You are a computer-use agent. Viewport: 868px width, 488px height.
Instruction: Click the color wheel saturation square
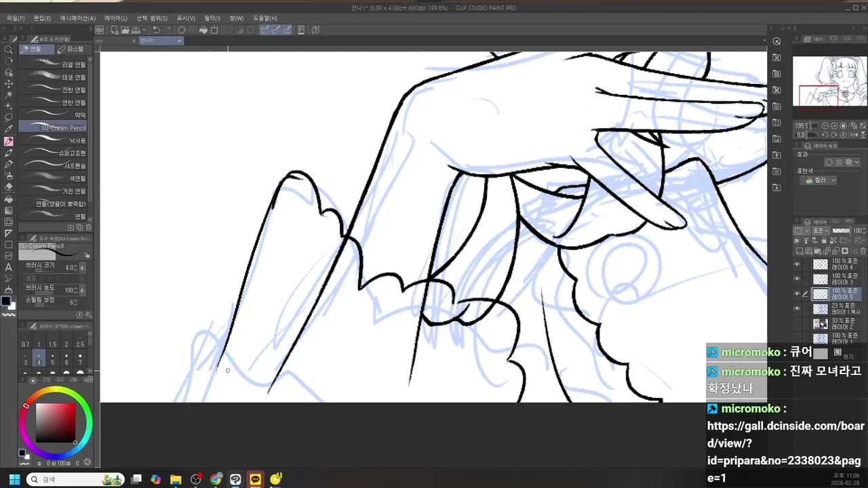(x=56, y=423)
